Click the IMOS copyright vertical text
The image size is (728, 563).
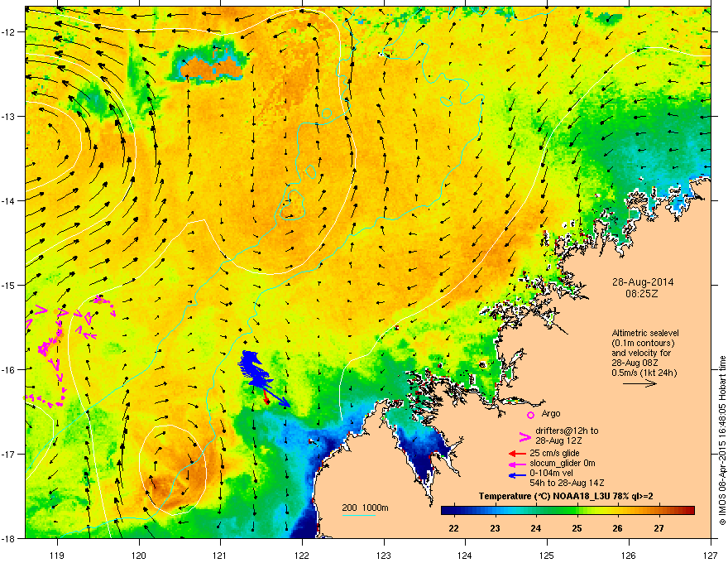[722, 440]
